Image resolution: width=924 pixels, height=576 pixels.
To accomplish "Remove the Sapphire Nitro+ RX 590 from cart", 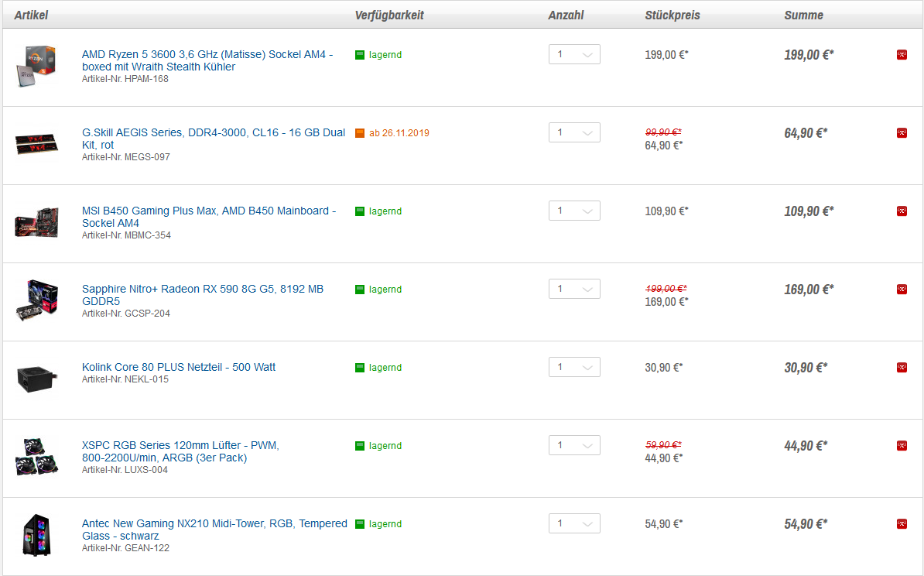I will tap(902, 290).
